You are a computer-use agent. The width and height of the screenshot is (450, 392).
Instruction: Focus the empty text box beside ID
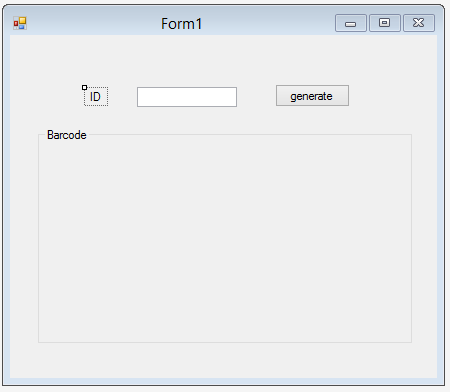coord(187,97)
